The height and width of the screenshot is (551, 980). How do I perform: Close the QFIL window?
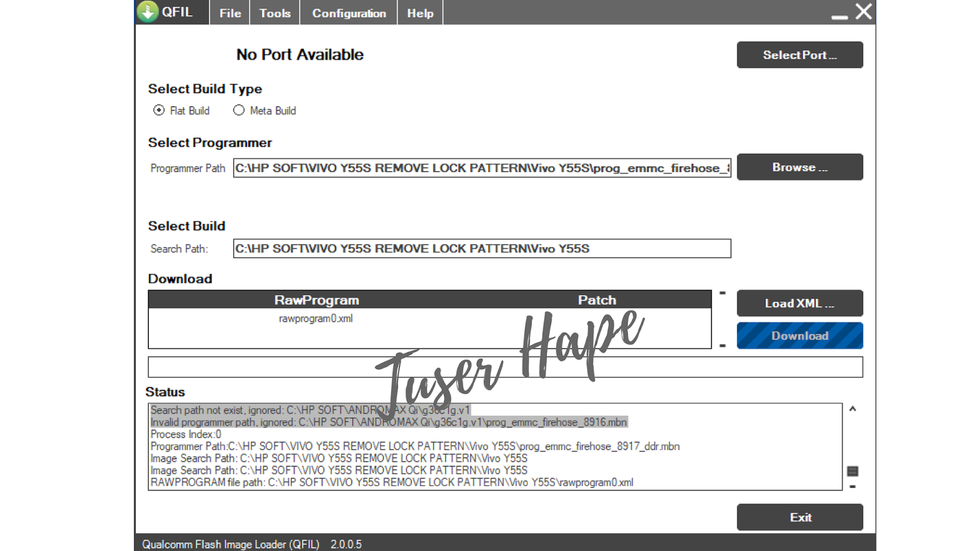click(x=864, y=12)
